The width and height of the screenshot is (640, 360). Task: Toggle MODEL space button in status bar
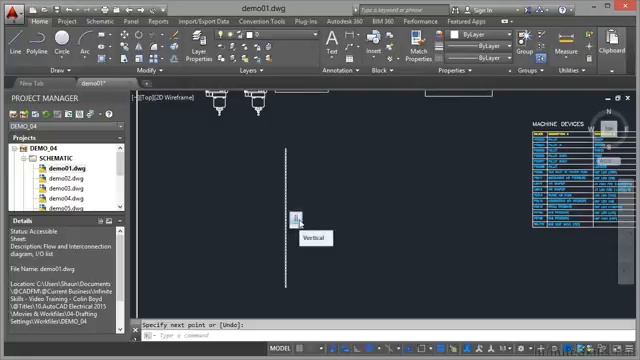coord(280,349)
